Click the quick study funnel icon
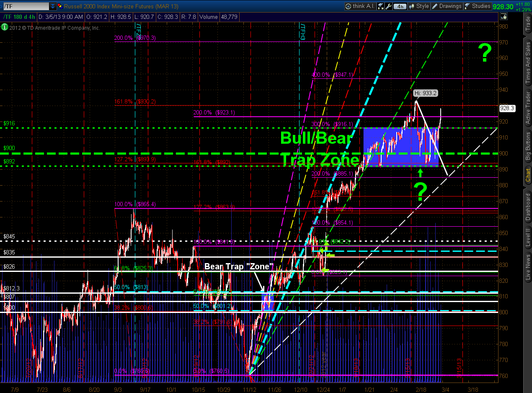 [x=380, y=6]
